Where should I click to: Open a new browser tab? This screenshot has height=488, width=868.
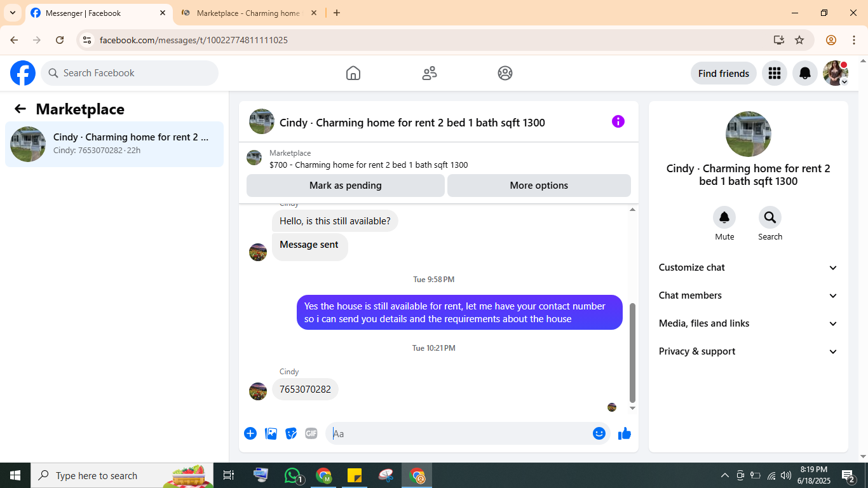pyautogui.click(x=337, y=13)
